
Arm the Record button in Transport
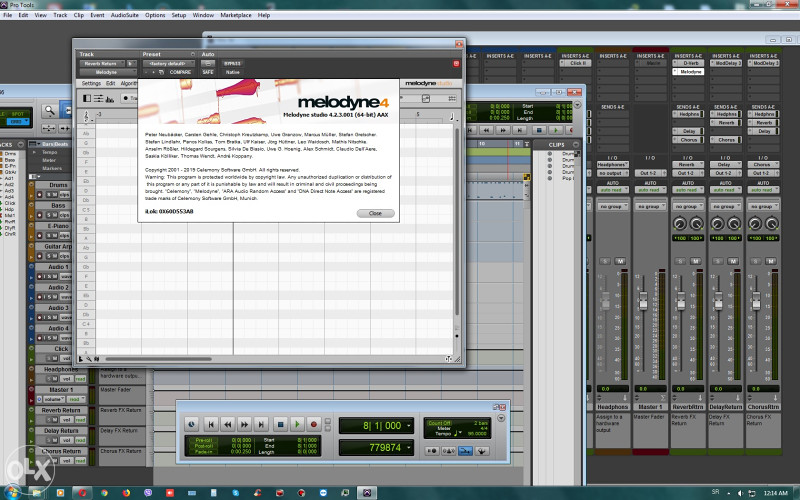point(314,424)
